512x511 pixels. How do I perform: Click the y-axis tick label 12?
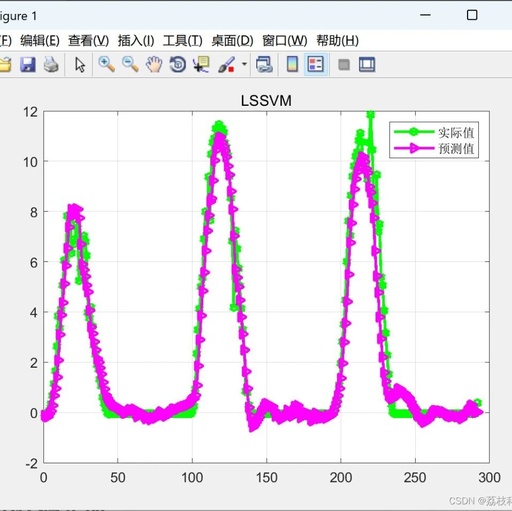tap(30, 112)
